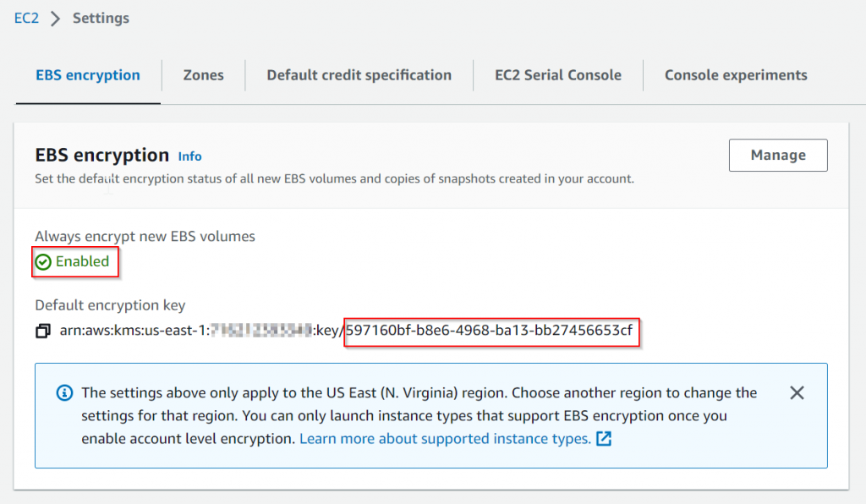Image resolution: width=866 pixels, height=504 pixels.
Task: Click the breadcrumb chevron after EC2
Action: [55, 19]
